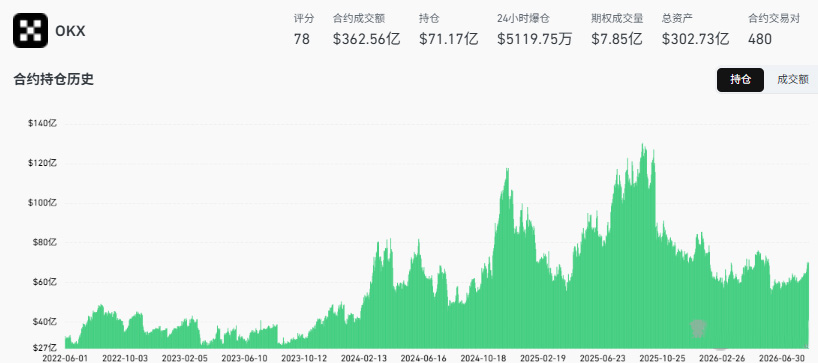Image resolution: width=818 pixels, height=363 pixels.
Task: Click the 2022-10-03 date label
Action: tap(125, 358)
